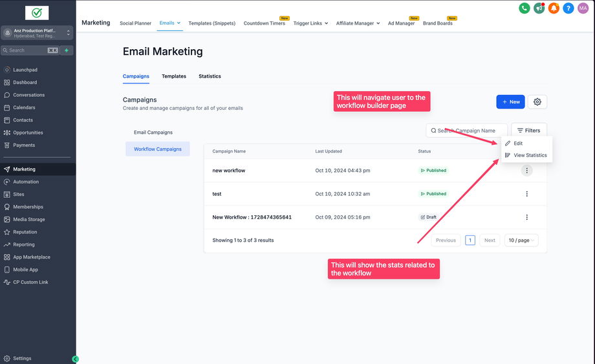The image size is (595, 364).
Task: Open the MA user avatar menu
Action: coord(583,8)
